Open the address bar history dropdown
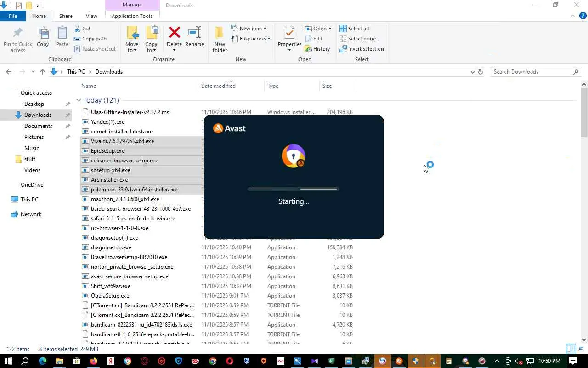588x368 pixels. pos(472,72)
